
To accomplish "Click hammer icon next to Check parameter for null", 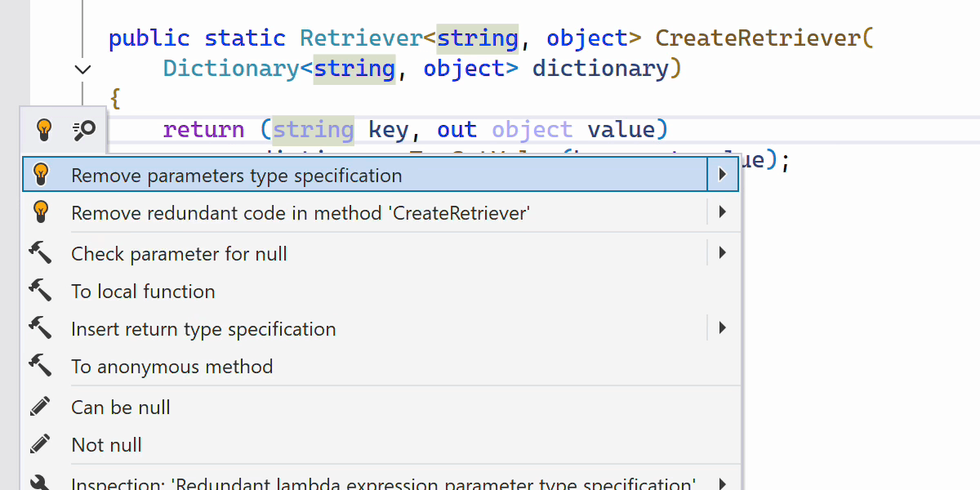I will click(x=41, y=253).
